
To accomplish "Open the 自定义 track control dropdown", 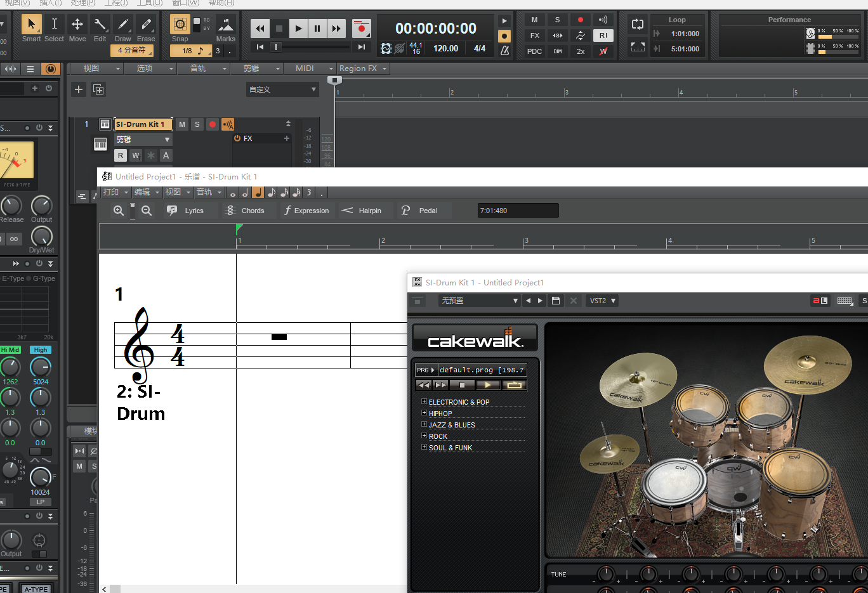I will click(282, 89).
